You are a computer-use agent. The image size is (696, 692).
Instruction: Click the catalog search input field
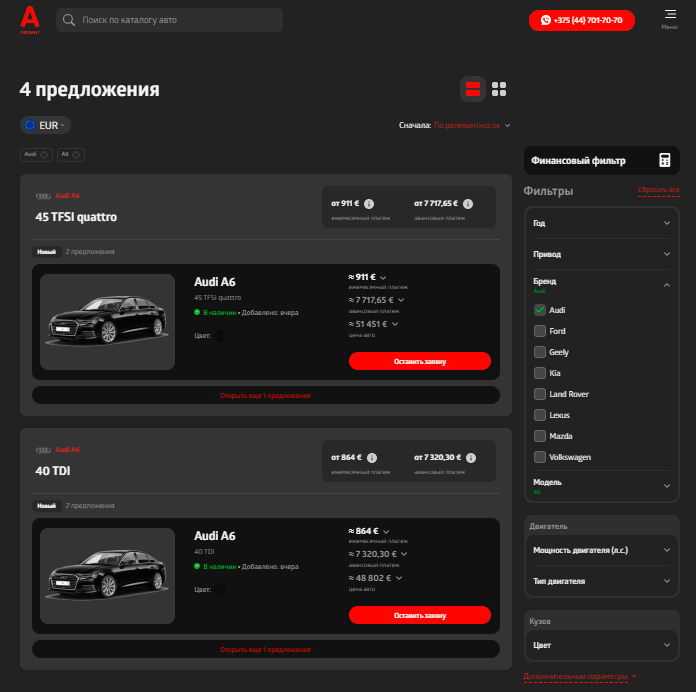click(169, 20)
